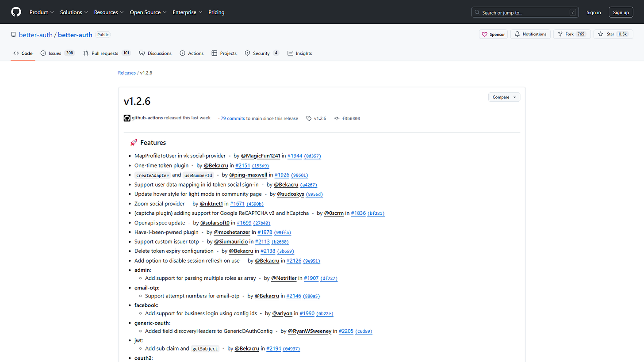Open the Pricing page
Viewport: 644px width, 362px height.
click(216, 12)
